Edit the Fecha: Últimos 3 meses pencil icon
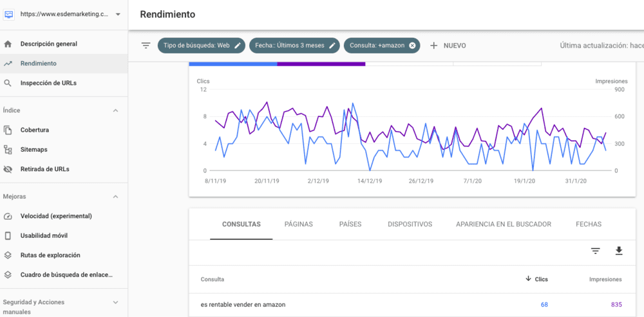This screenshot has height=317, width=644. (x=332, y=46)
